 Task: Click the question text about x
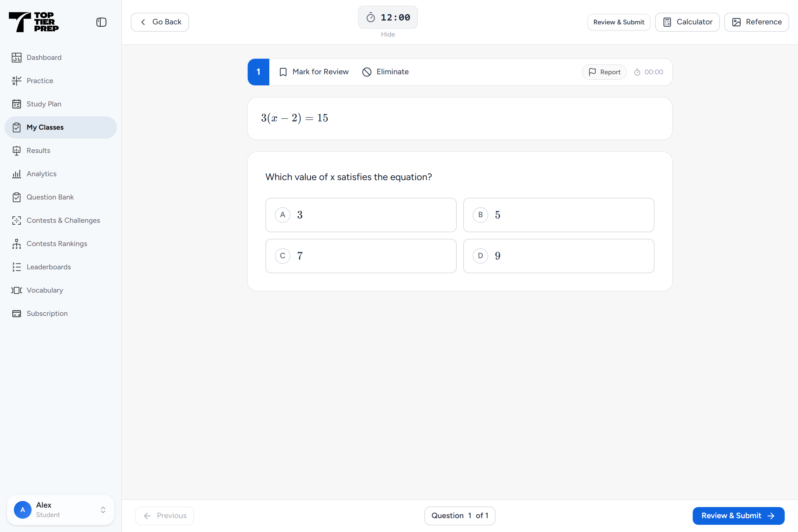349,177
